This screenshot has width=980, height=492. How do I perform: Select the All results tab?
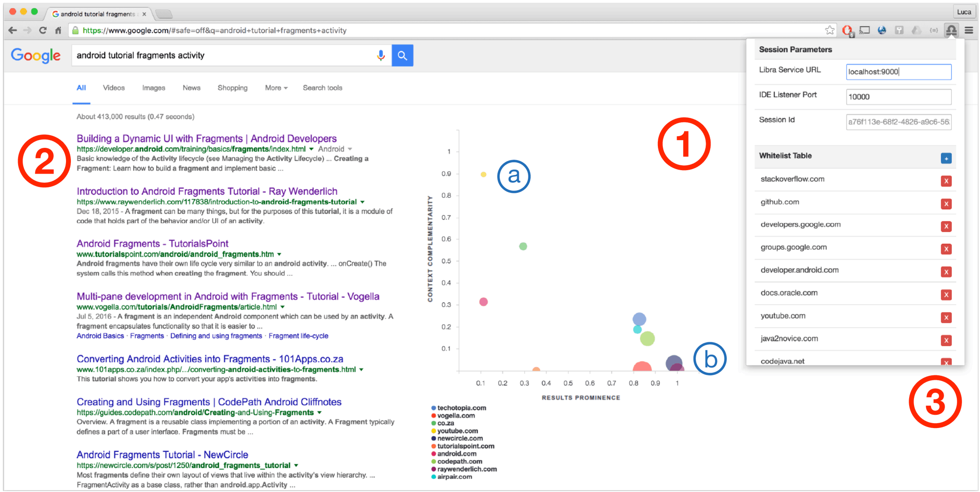pyautogui.click(x=81, y=88)
